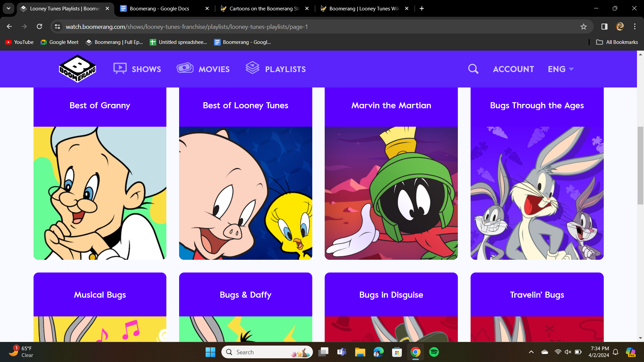Open the Playlists stack icon
Image resolution: width=644 pixels, height=362 pixels.
[x=252, y=68]
